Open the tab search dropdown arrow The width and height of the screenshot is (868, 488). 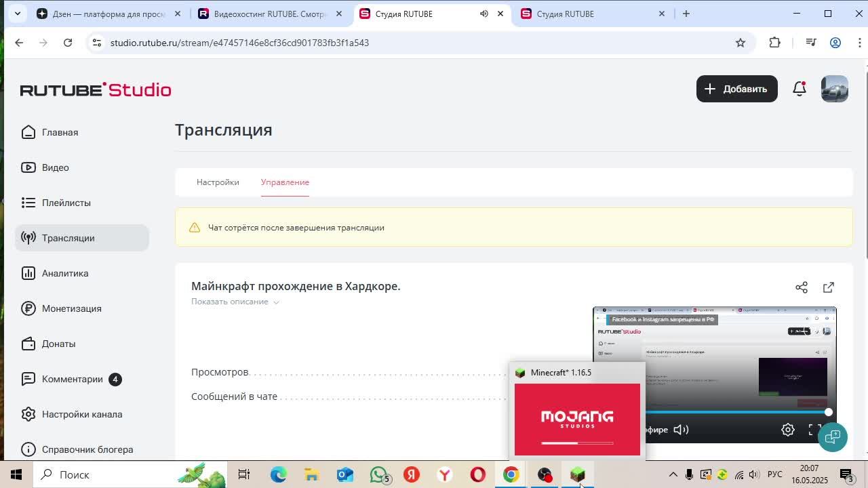(x=17, y=14)
